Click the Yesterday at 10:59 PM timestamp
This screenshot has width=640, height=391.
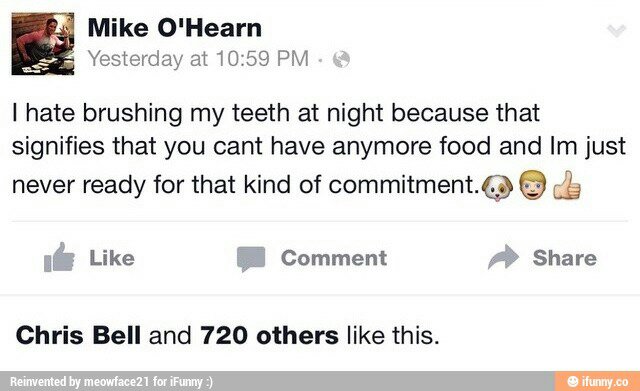pyautogui.click(x=198, y=58)
